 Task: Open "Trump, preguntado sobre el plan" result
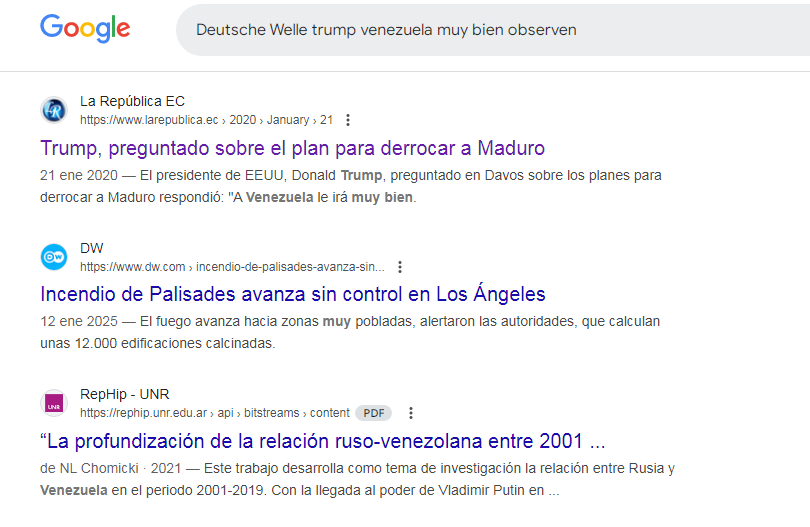[292, 148]
